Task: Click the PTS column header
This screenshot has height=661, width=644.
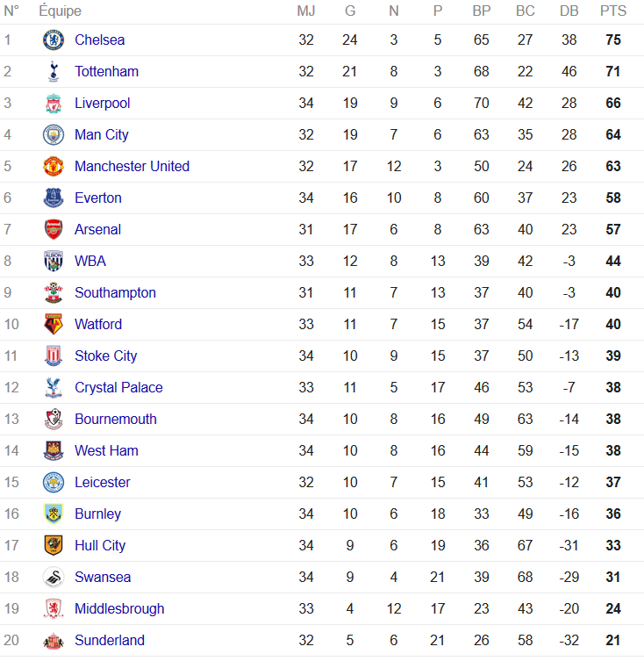Action: [x=613, y=11]
